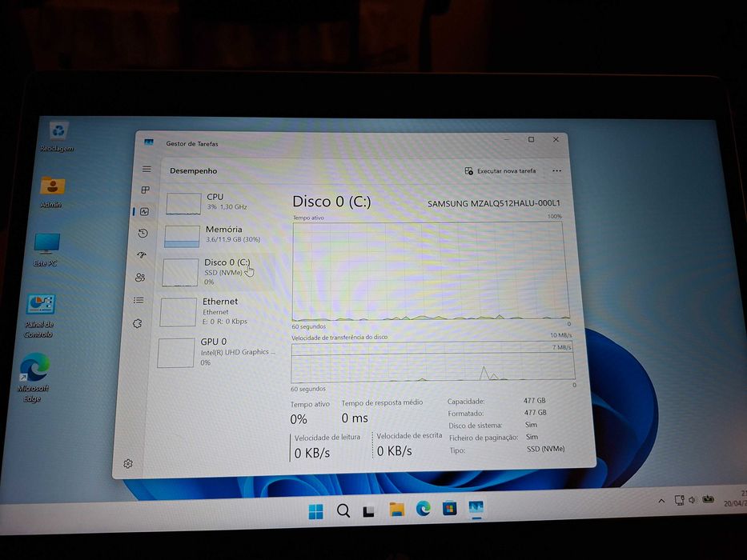Open the Details list icon in sidebar
The height and width of the screenshot is (560, 747).
[x=139, y=300]
